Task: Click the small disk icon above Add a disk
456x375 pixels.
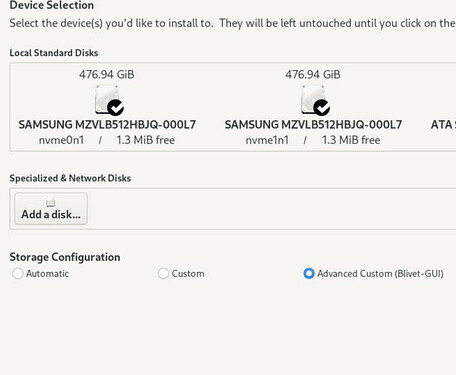Action: pos(51,202)
